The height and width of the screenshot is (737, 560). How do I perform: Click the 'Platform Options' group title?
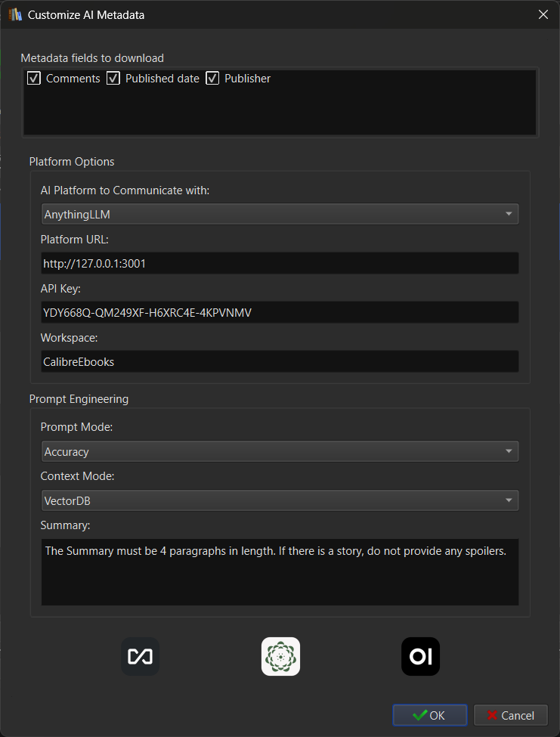pos(72,162)
